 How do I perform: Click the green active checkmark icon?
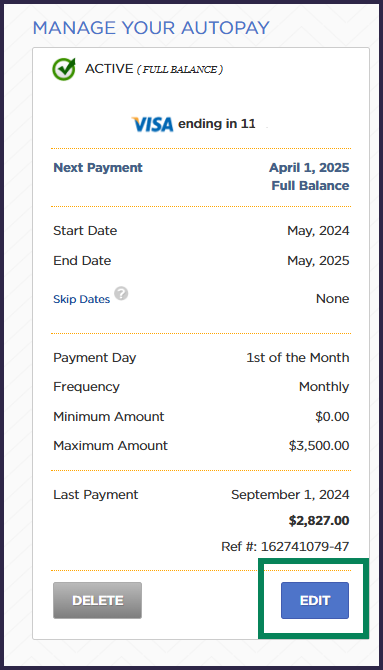point(64,69)
